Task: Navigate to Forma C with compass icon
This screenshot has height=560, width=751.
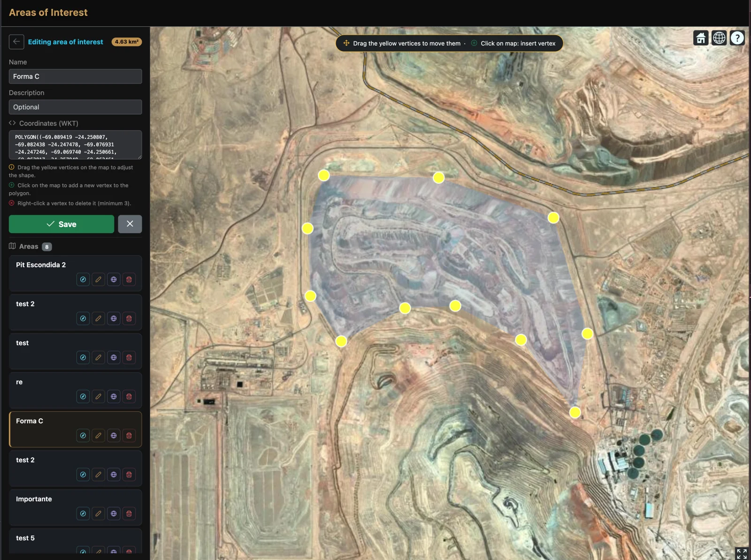Action: tap(83, 435)
